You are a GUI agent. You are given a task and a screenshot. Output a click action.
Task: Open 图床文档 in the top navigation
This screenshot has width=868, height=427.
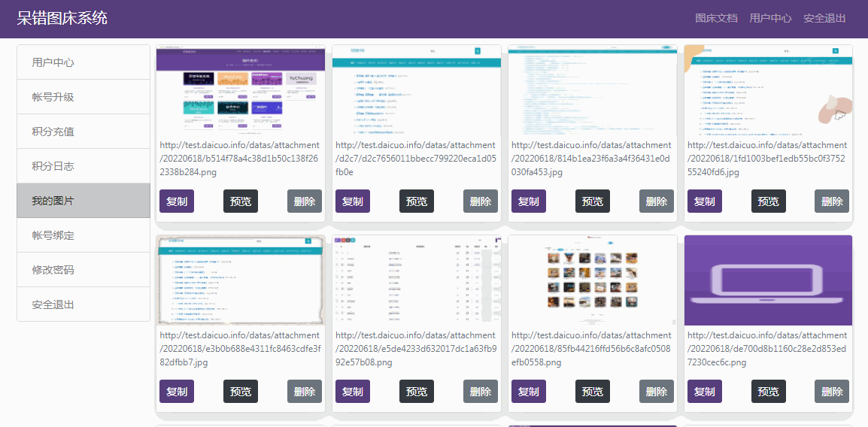[716, 18]
